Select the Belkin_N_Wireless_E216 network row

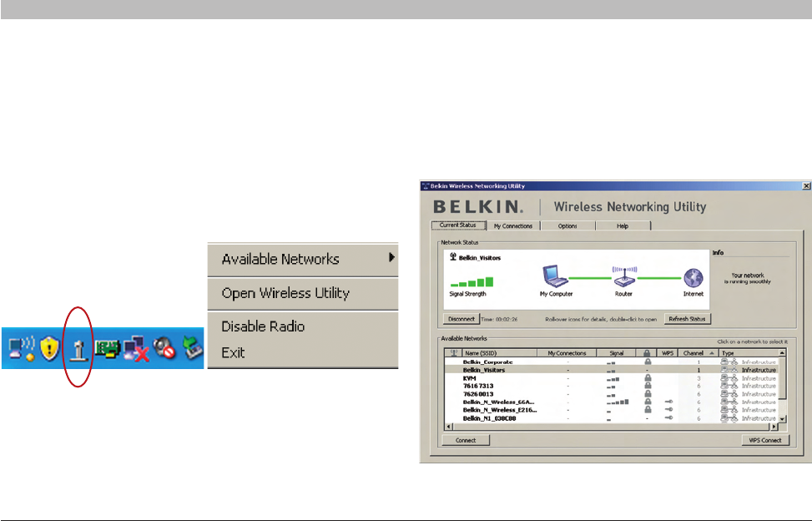[611, 410]
